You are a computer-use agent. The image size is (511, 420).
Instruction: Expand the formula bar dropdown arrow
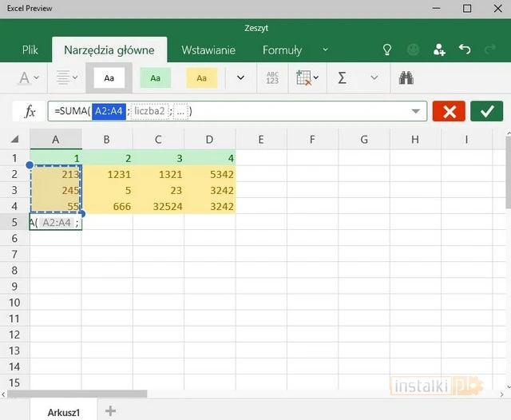[415, 112]
